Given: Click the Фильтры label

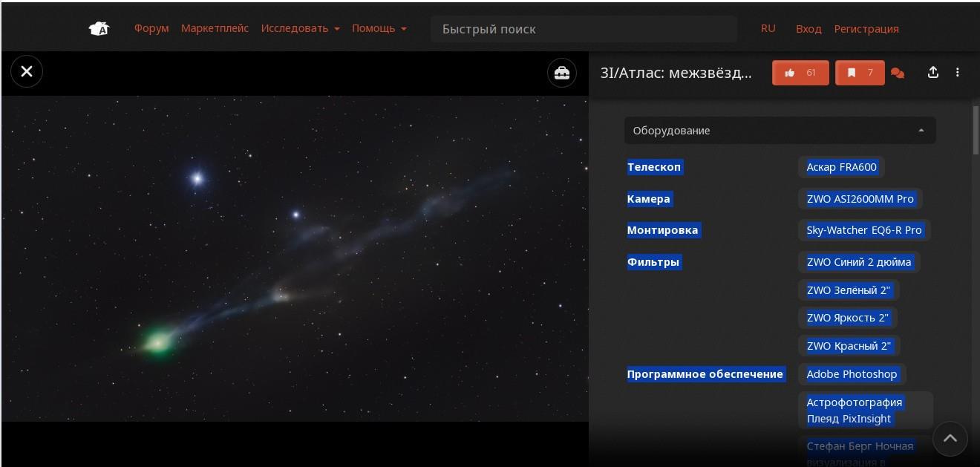Looking at the screenshot, I should 653,262.
